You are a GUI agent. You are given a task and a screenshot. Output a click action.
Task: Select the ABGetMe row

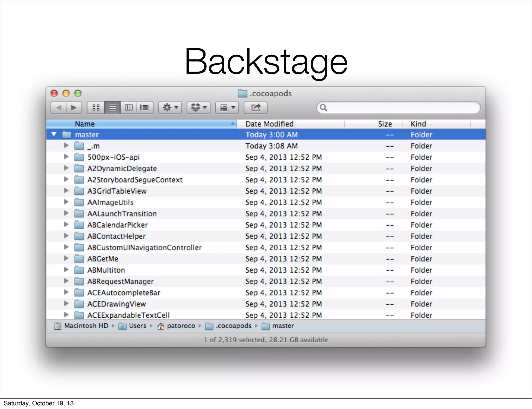(266, 259)
